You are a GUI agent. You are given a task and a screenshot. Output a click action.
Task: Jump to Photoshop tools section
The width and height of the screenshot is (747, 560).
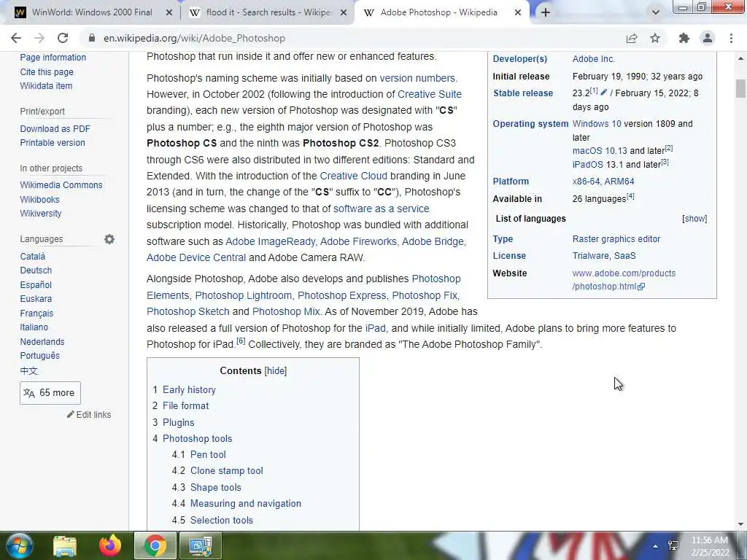tap(197, 438)
